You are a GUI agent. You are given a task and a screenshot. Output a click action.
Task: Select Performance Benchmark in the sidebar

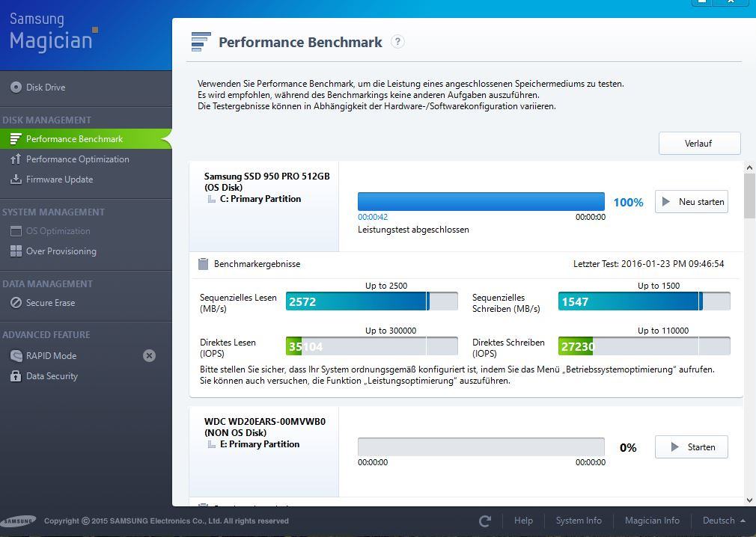point(86,138)
